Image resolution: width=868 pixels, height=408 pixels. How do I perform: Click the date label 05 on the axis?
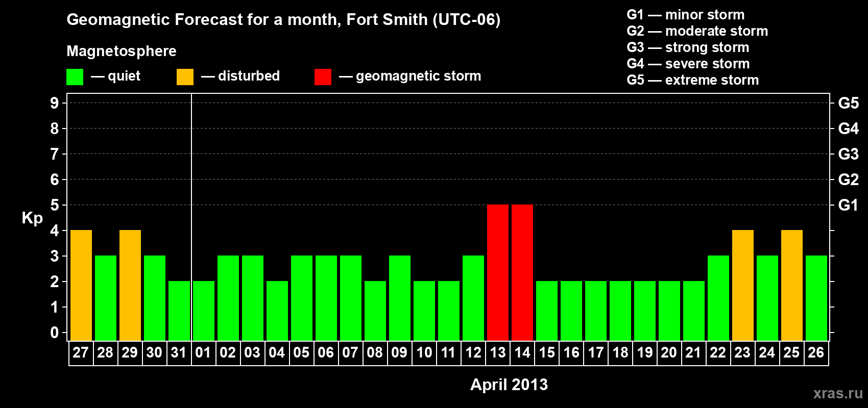point(301,352)
